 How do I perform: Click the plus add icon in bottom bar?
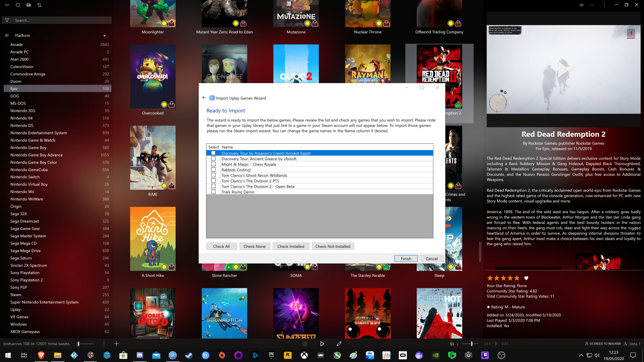(x=116, y=344)
